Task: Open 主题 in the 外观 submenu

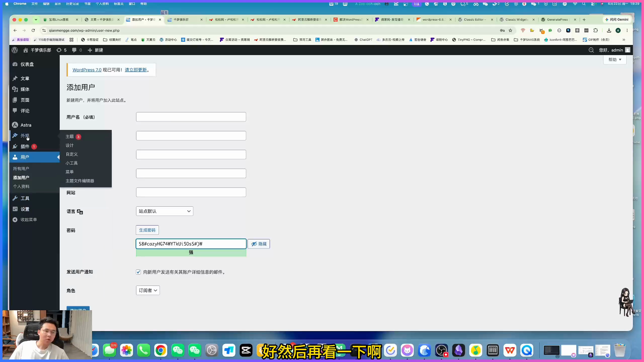Action: tap(69, 137)
